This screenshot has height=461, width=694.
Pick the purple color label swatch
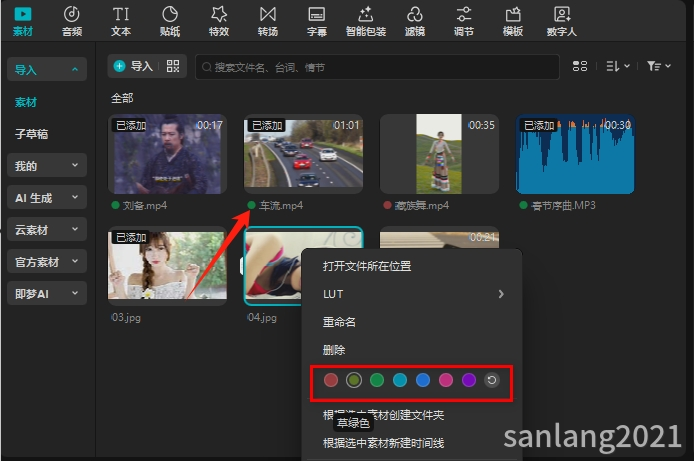click(x=469, y=380)
